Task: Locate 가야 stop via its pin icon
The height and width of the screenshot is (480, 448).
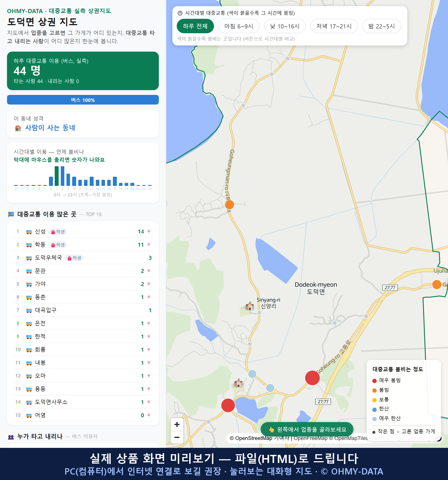Action: [149, 284]
